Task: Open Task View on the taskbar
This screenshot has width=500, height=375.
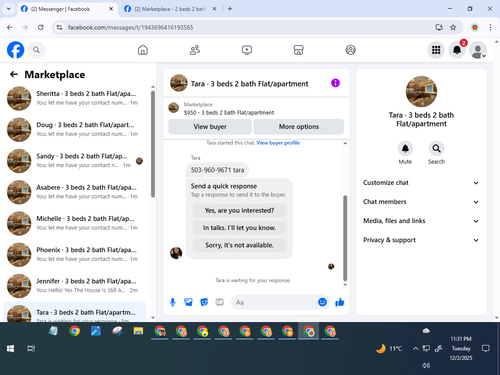Action: [x=31, y=349]
